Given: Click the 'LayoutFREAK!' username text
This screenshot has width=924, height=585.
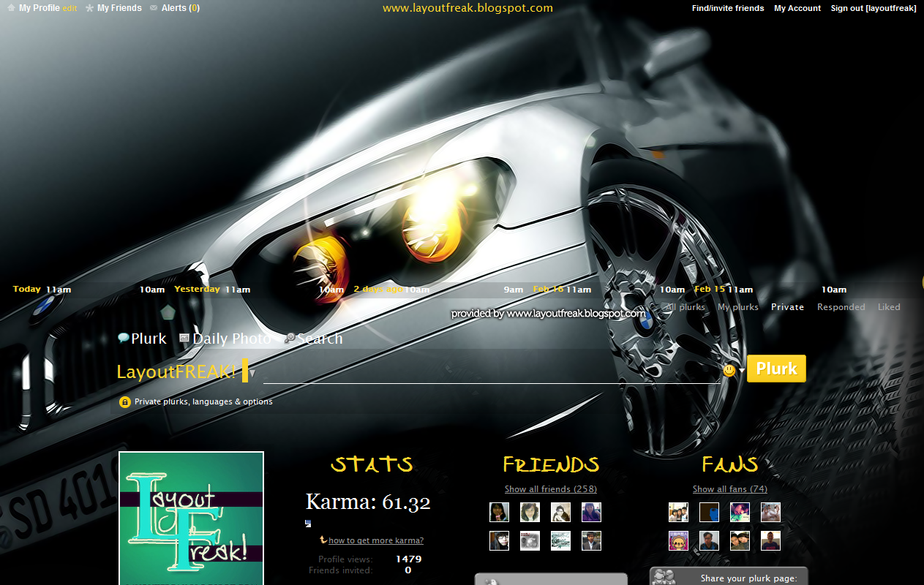Looking at the screenshot, I should [x=176, y=371].
